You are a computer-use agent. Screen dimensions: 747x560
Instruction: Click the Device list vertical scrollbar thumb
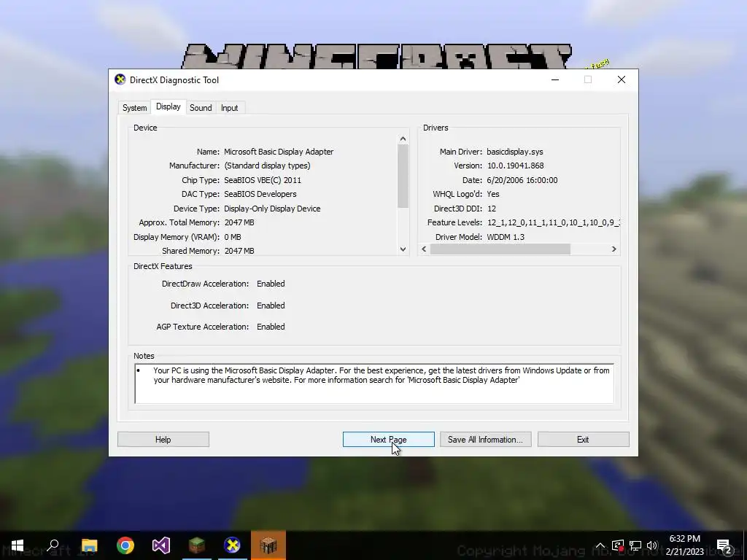[403, 176]
